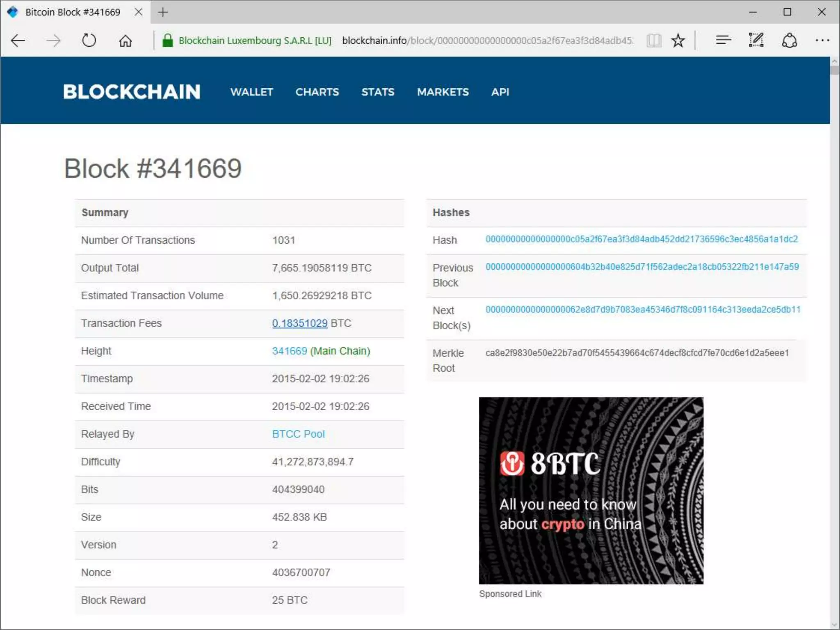Click the Make a Web Note icon
This screenshot has height=630, width=840.
pyautogui.click(x=756, y=40)
